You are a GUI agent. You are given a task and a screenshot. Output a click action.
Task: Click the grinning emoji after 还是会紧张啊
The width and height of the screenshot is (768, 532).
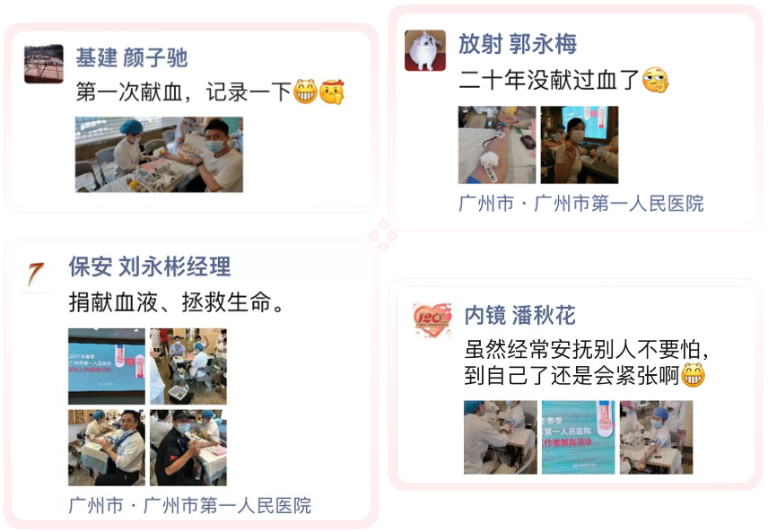[x=693, y=375]
